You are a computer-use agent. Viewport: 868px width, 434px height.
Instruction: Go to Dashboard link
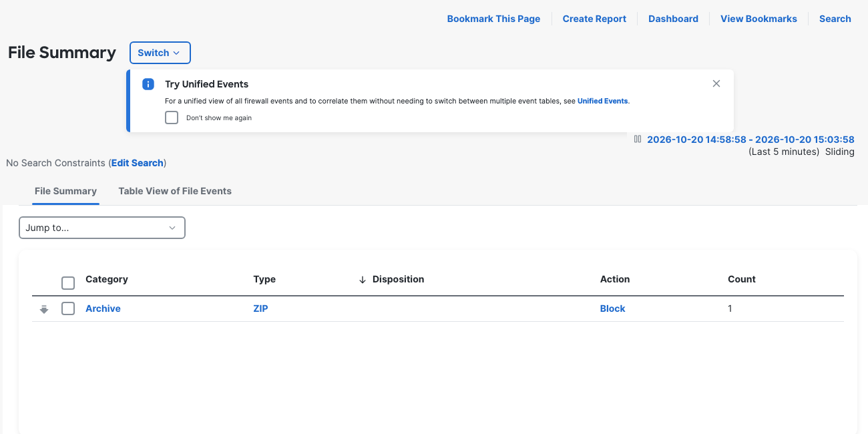pyautogui.click(x=673, y=19)
